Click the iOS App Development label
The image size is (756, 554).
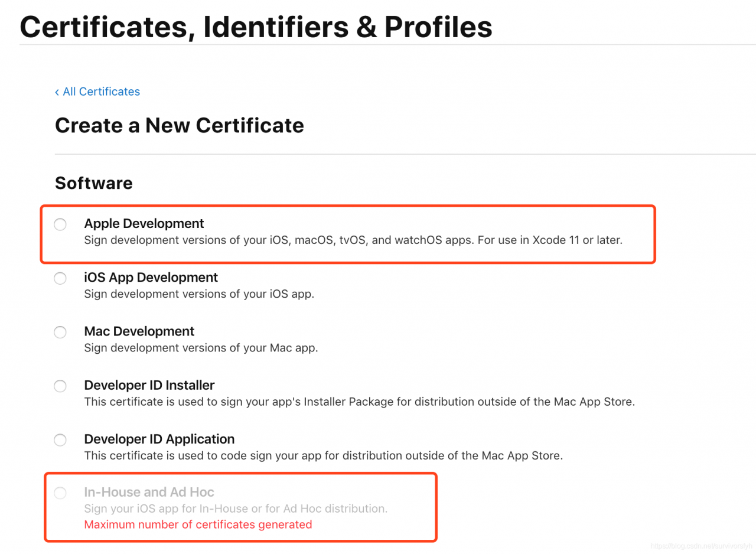tap(151, 277)
